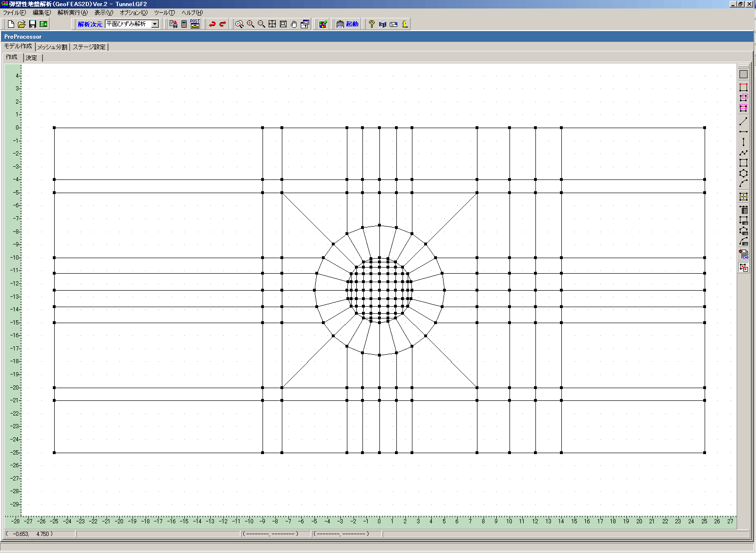Select the arc drawing tool
Screen dimensions: 756x553
743,184
